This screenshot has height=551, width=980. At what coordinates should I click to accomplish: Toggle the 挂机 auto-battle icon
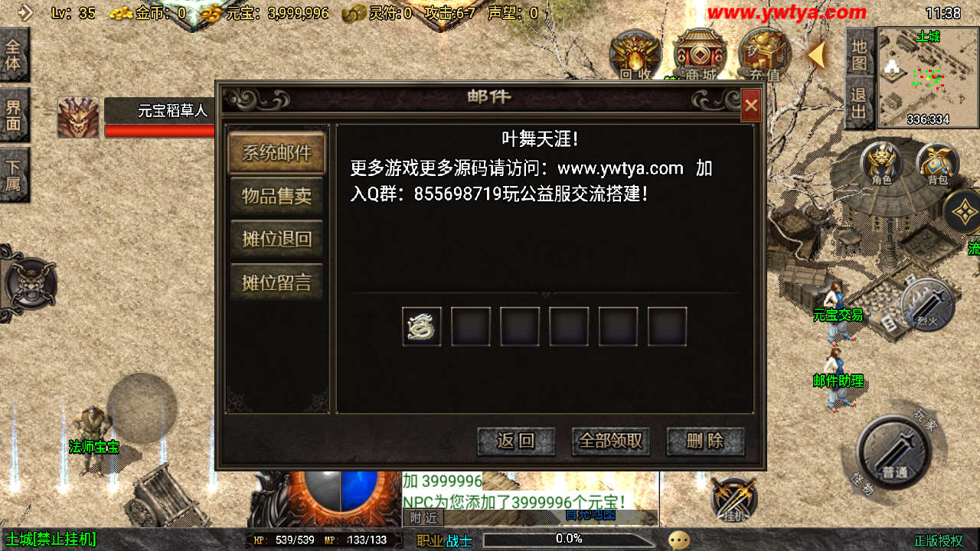[734, 499]
